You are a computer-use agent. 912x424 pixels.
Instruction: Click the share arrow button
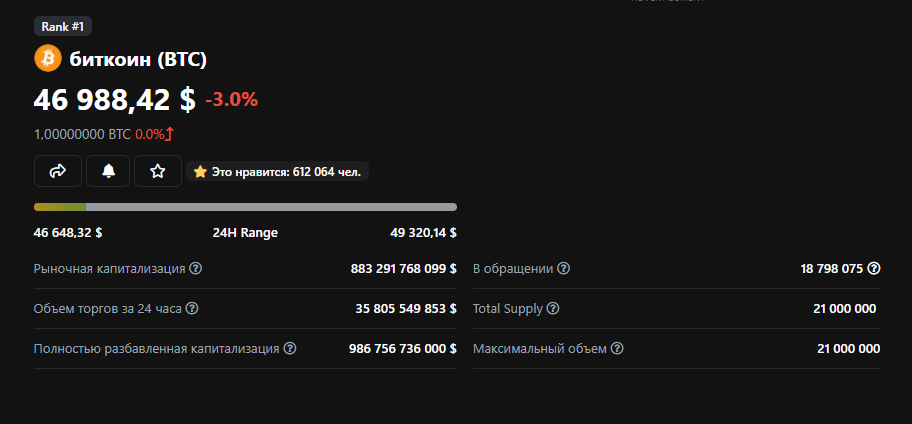[x=58, y=171]
